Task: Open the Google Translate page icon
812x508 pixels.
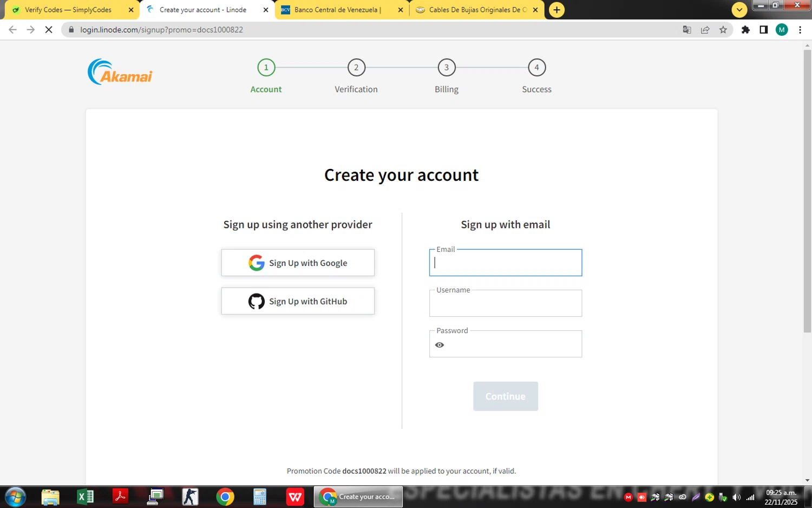Action: (x=687, y=30)
